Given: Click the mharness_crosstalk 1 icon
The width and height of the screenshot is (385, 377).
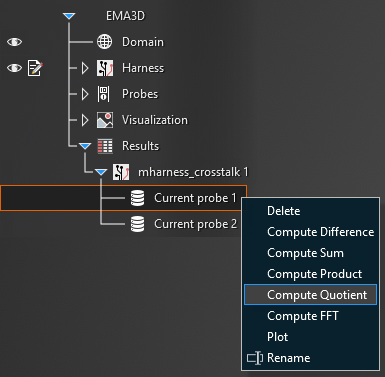Looking at the screenshot, I should (x=121, y=172).
